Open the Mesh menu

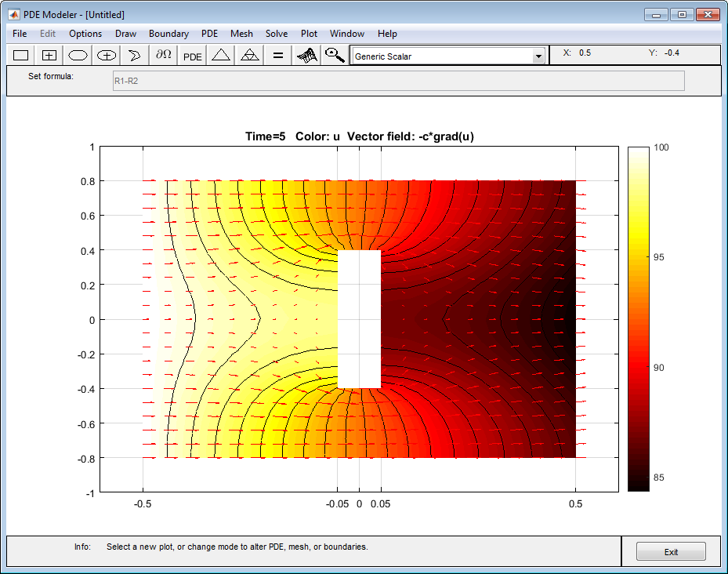point(241,34)
